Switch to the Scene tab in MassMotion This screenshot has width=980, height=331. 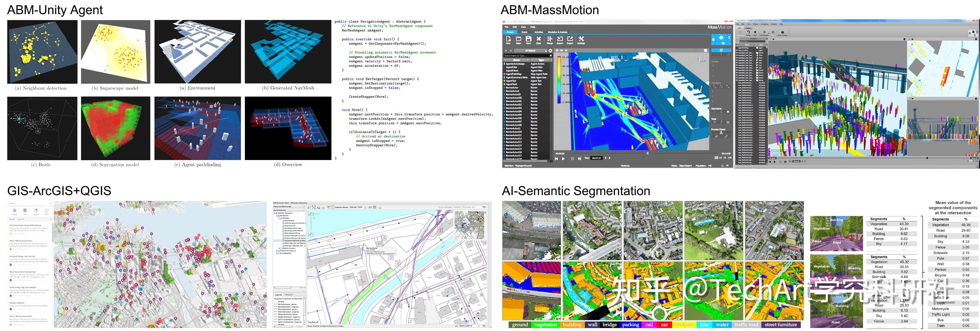pos(524,32)
